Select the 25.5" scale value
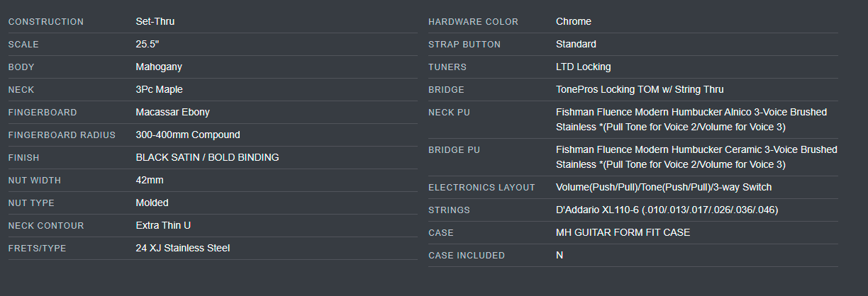868x296 pixels. tap(147, 44)
